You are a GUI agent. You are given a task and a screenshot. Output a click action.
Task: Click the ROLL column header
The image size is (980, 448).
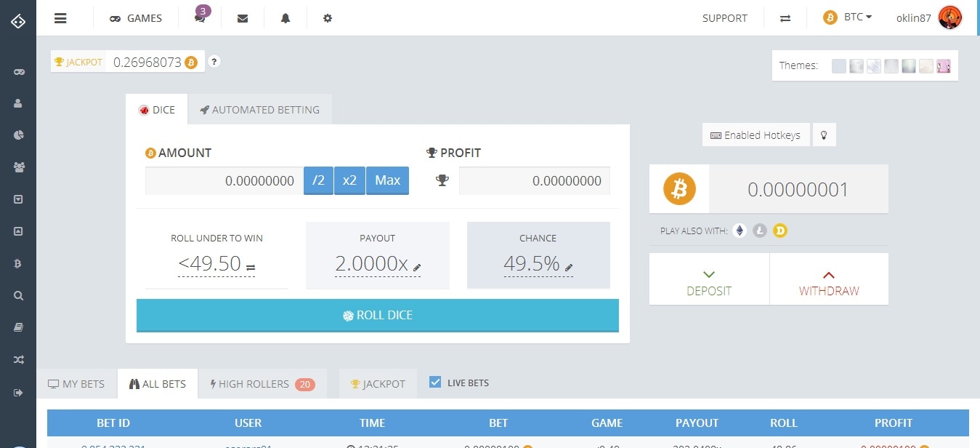coord(784,423)
